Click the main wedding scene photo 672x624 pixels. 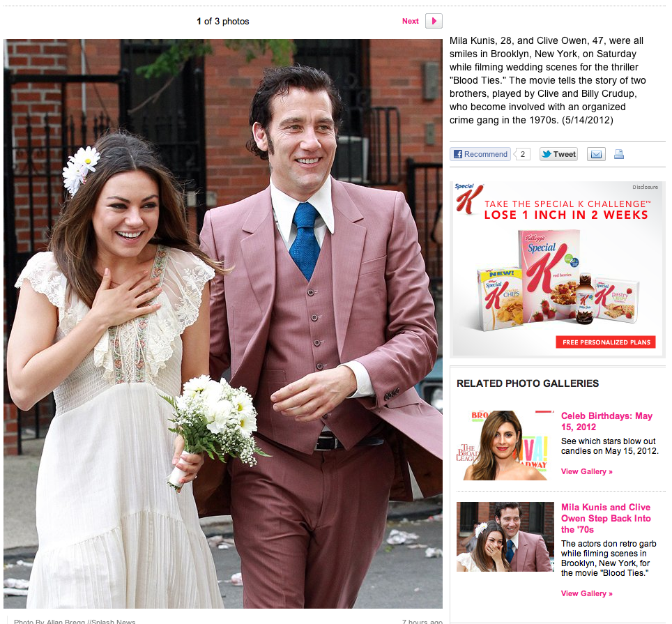(223, 324)
